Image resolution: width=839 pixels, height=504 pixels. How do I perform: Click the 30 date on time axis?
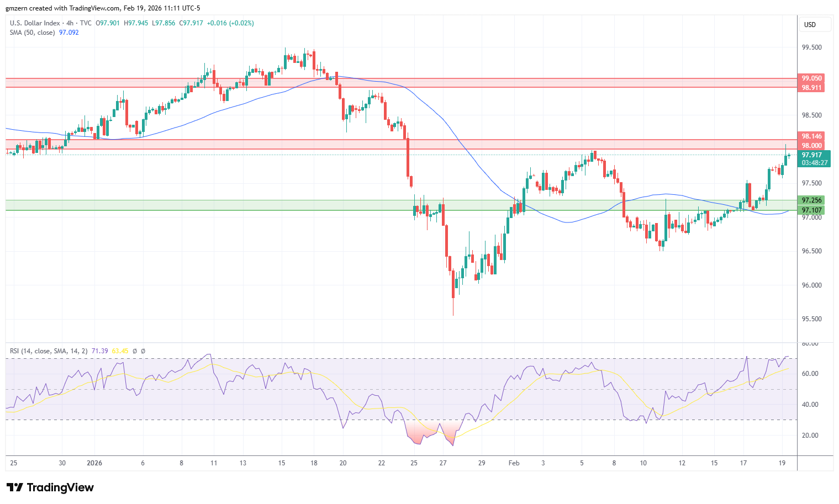(62, 463)
